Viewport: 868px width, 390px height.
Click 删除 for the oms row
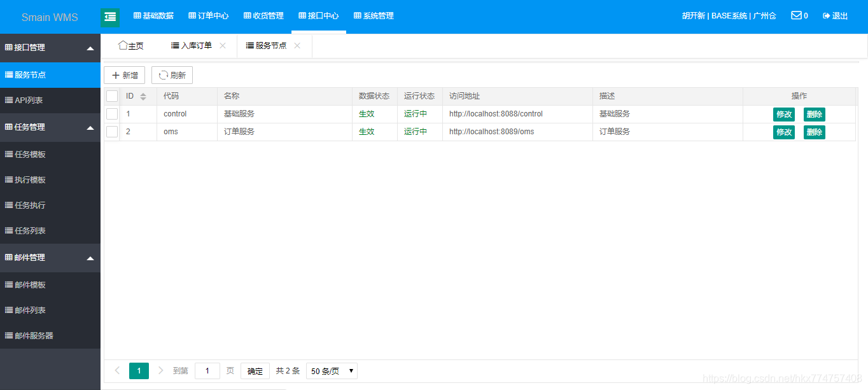815,132
